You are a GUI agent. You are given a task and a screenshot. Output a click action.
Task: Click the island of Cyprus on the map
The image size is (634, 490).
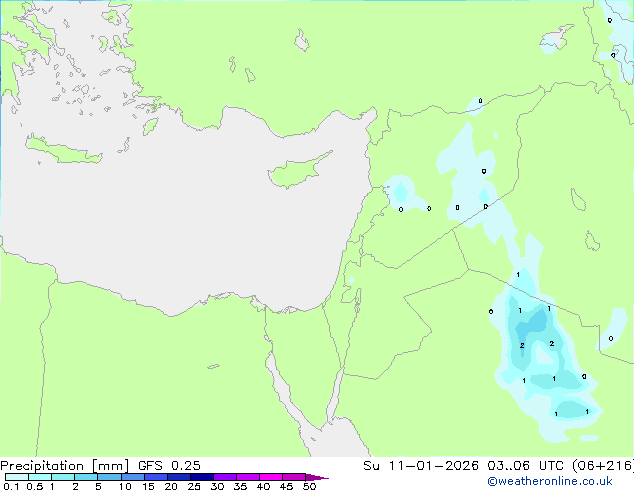(295, 172)
